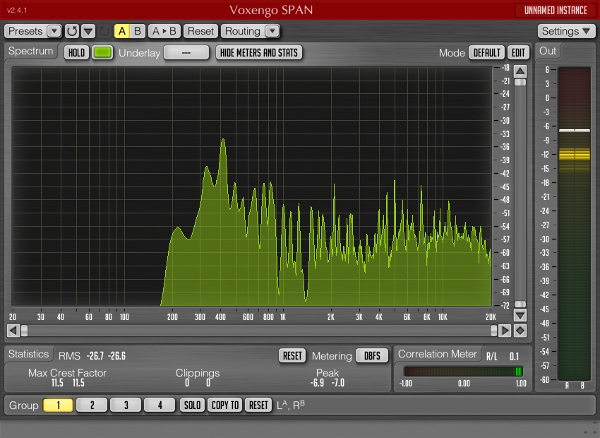The image size is (600, 438).
Task: Click the vertical range scroll down arrow
Action: click(520, 316)
